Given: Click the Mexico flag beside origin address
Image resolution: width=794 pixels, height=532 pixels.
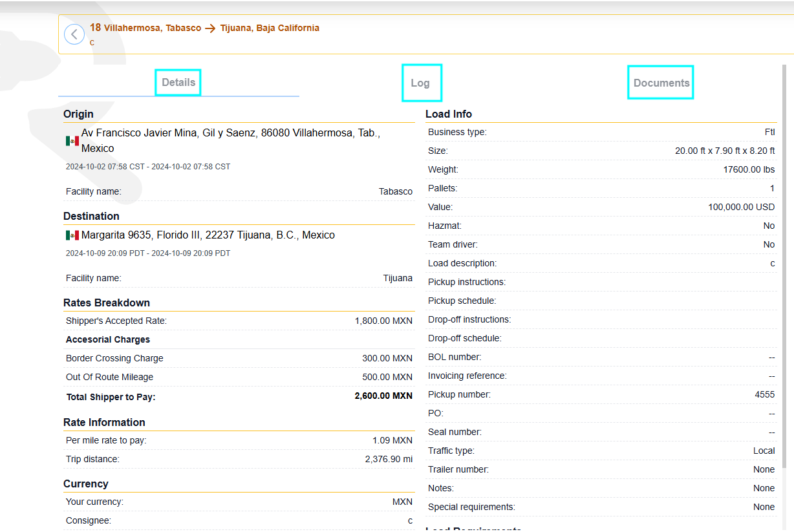Looking at the screenshot, I should [x=72, y=141].
